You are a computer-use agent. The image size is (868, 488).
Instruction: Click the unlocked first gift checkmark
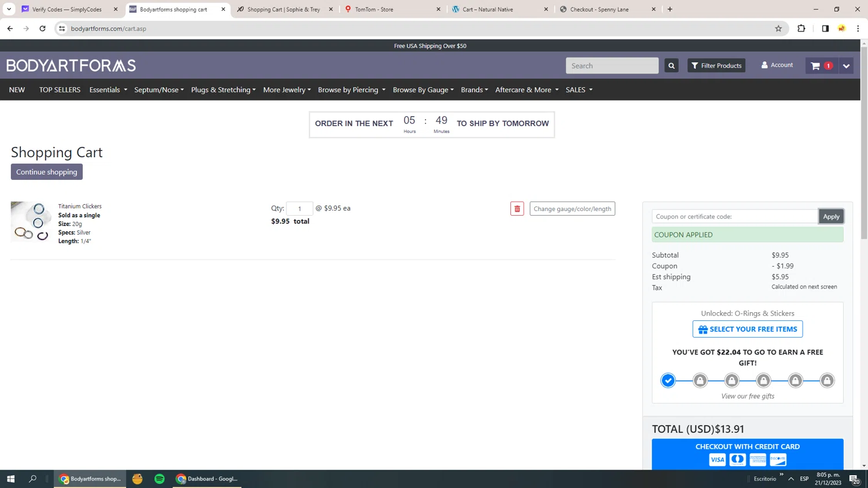click(x=668, y=380)
